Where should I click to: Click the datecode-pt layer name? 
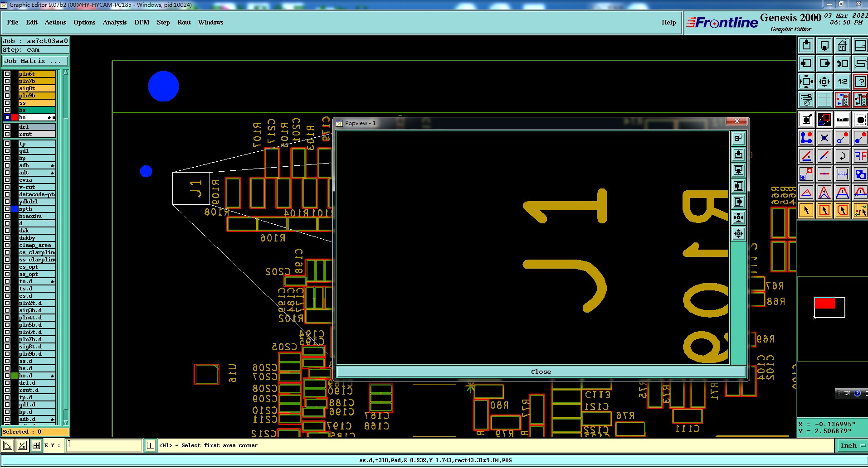pos(37,194)
